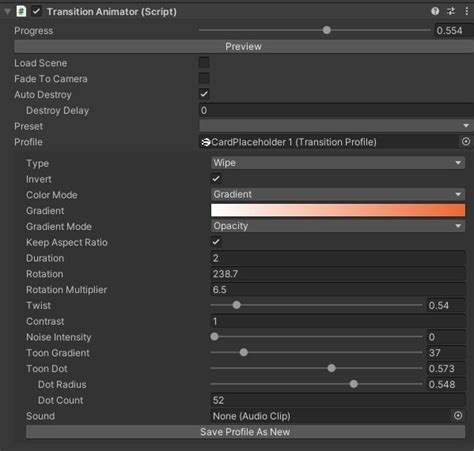Click the CardPlaceholder 1 Profile object field
Viewport: 474px width, 451px height.
point(330,142)
